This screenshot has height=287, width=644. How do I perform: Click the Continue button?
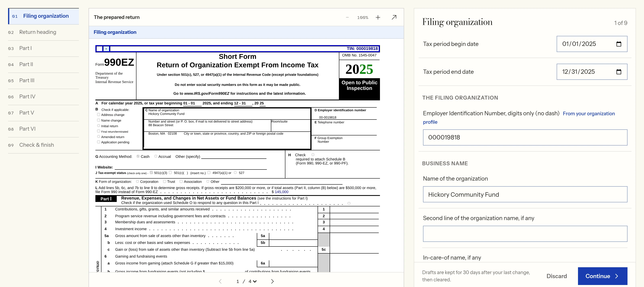603,276
